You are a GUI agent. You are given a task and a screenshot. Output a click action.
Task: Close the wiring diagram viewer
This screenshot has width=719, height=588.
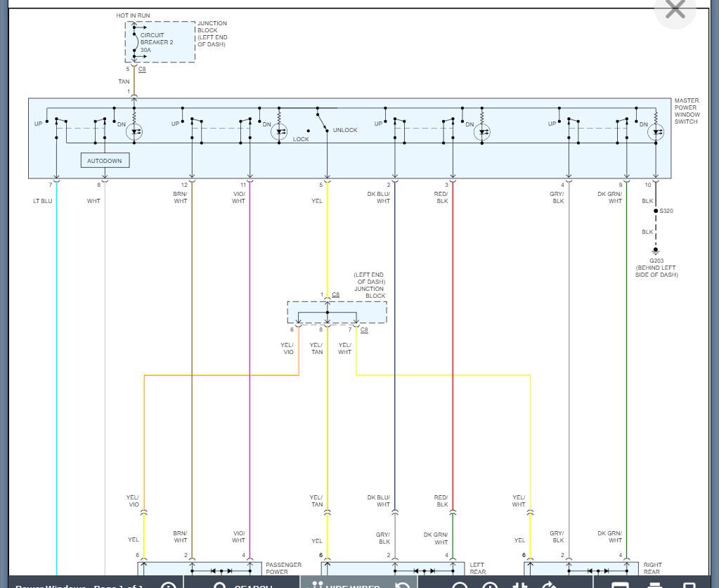click(675, 9)
